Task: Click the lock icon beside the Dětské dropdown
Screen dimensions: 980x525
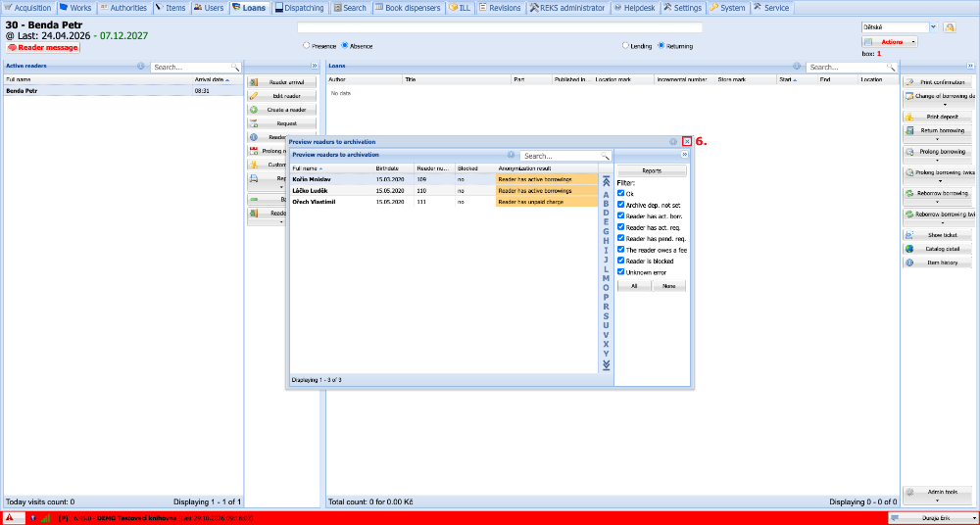Action: (x=950, y=27)
